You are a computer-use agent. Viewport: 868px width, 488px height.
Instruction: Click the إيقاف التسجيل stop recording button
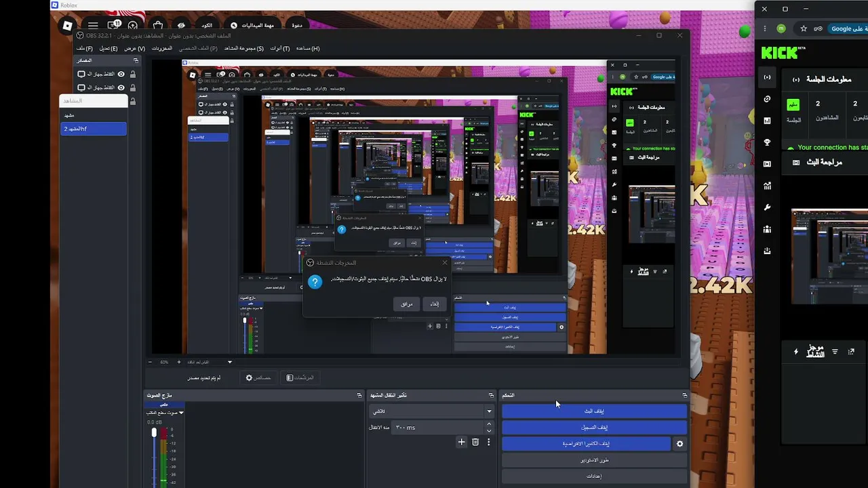594,428
